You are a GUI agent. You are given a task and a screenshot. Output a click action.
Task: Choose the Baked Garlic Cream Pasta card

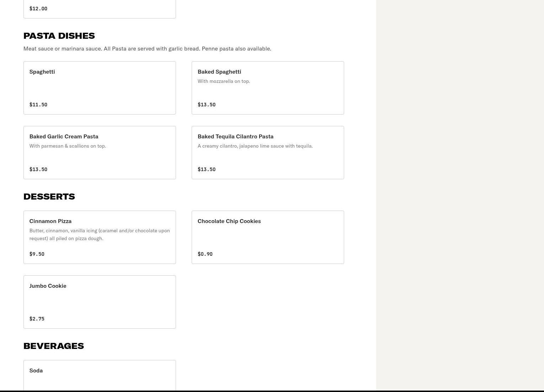(x=100, y=153)
